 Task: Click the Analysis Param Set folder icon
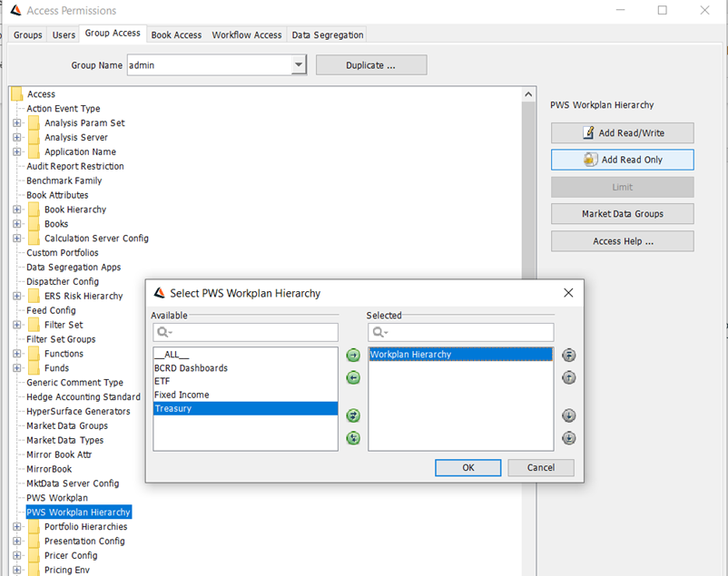[x=34, y=123]
